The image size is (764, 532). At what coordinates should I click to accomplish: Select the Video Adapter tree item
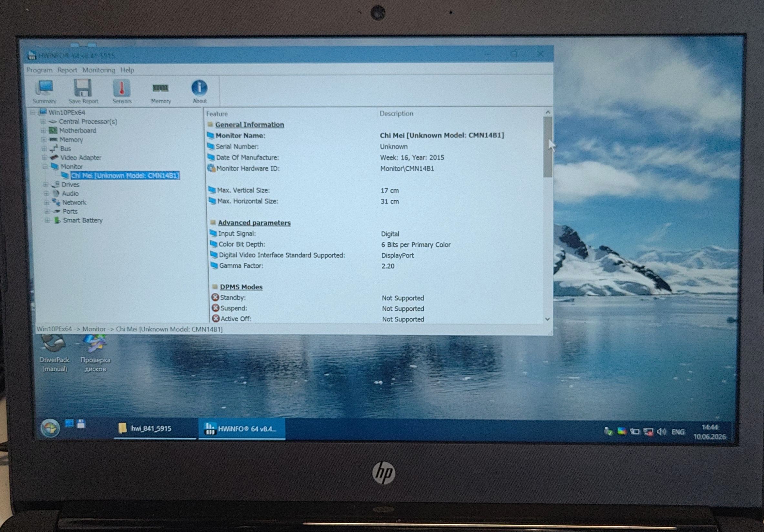(x=81, y=158)
